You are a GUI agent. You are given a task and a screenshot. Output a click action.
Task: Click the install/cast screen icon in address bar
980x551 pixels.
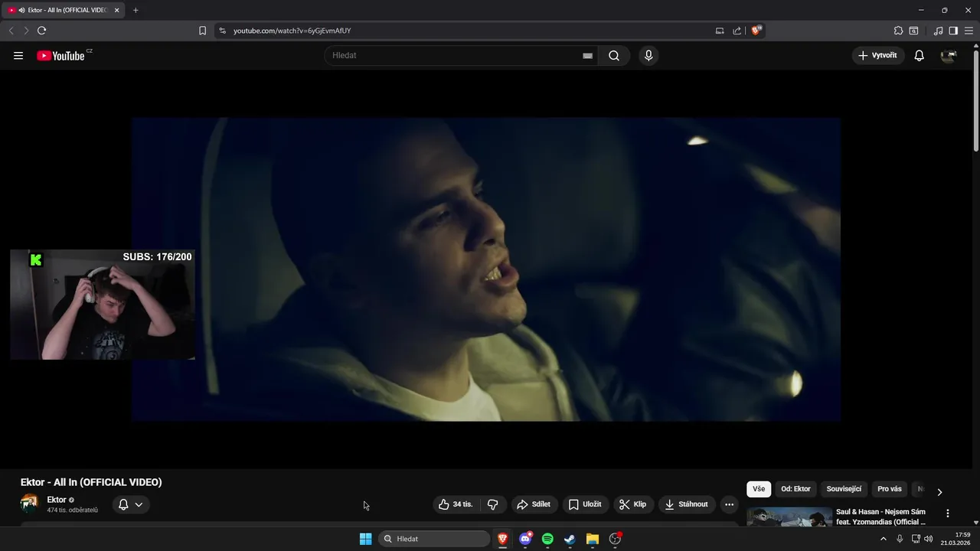720,31
